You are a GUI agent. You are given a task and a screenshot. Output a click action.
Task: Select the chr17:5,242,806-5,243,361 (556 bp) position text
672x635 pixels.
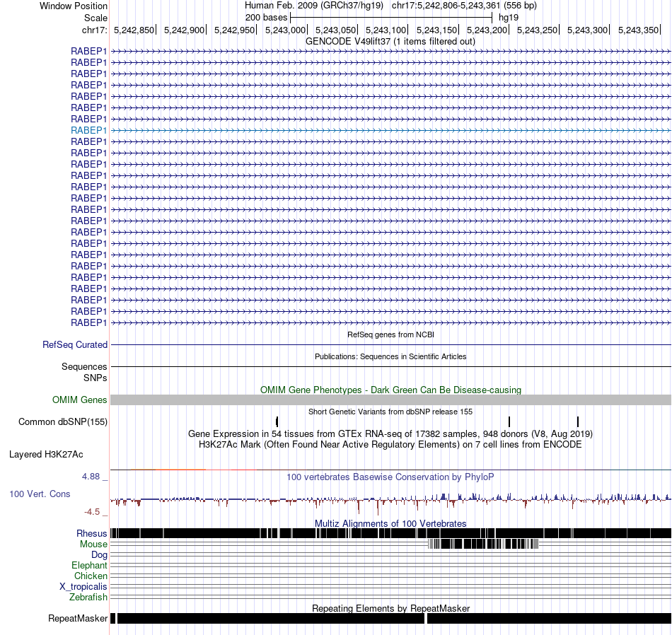click(464, 6)
